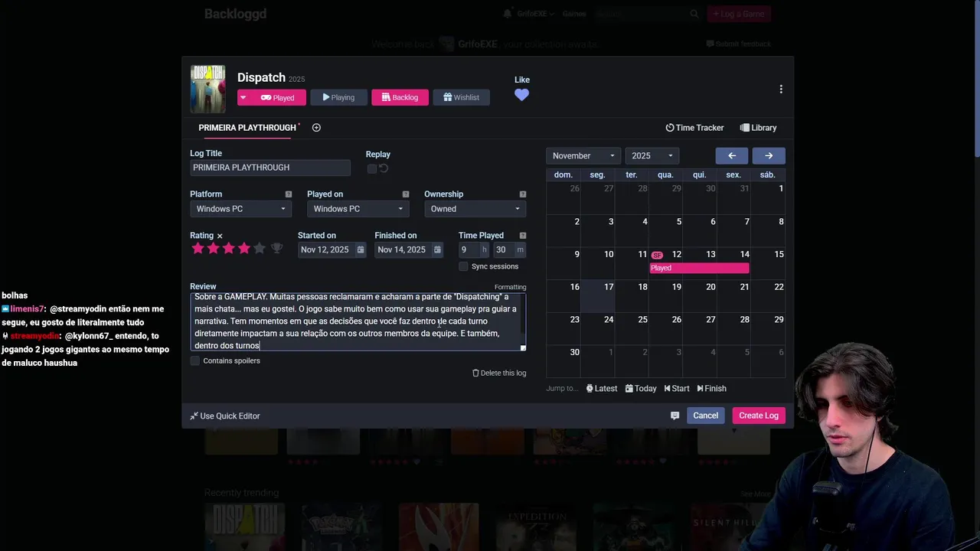Screen dimensions: 980x551
Task: Click the notification bell in Backloggd header
Action: [x=507, y=14]
